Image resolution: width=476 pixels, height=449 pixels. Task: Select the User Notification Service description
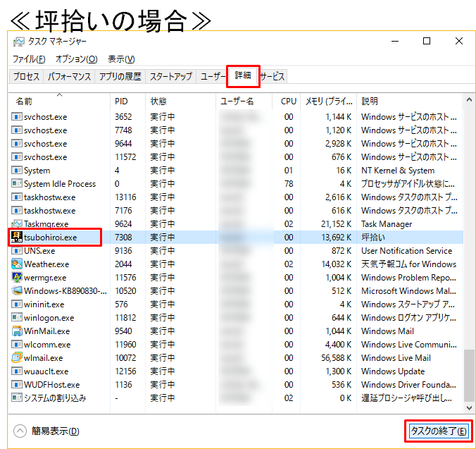[406, 251]
